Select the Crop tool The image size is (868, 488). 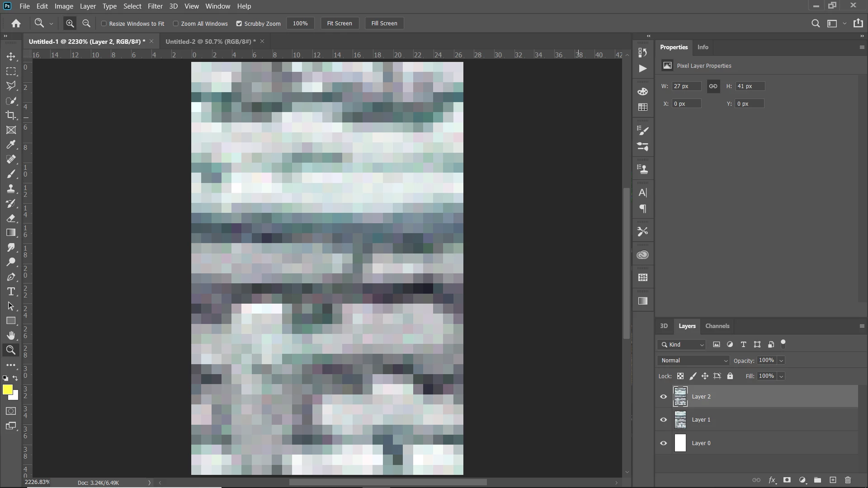tap(11, 115)
